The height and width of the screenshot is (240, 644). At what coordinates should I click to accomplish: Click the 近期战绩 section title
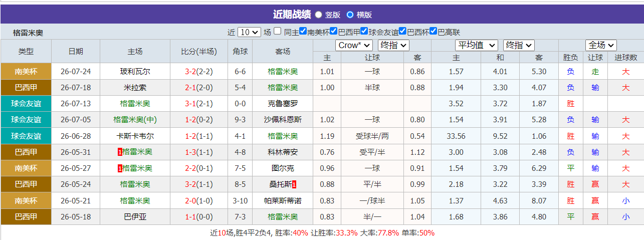coord(292,14)
